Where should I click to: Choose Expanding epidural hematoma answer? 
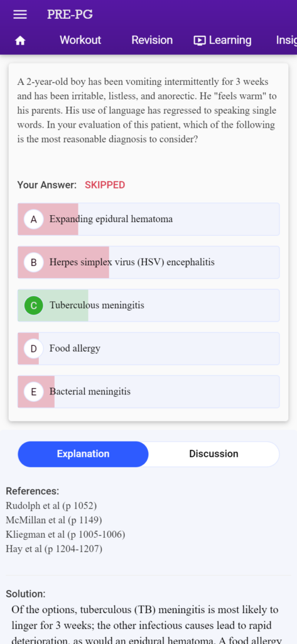coord(148,219)
